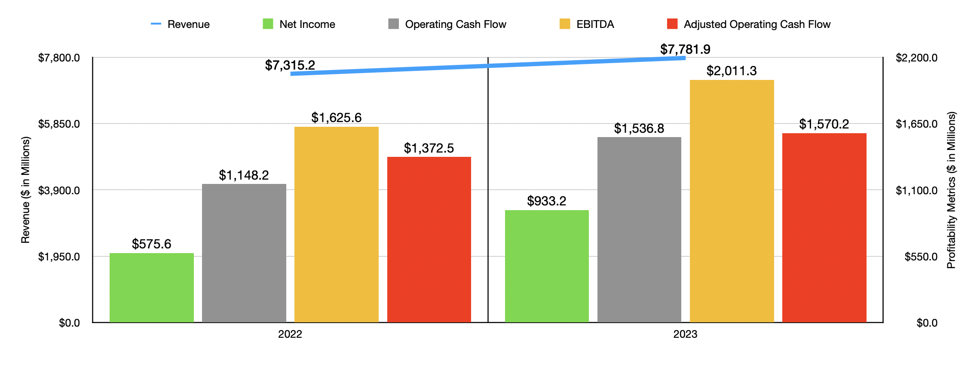The image size is (980, 373).
Task: Click the yellow EBITDA legend swatch
Action: click(x=565, y=24)
